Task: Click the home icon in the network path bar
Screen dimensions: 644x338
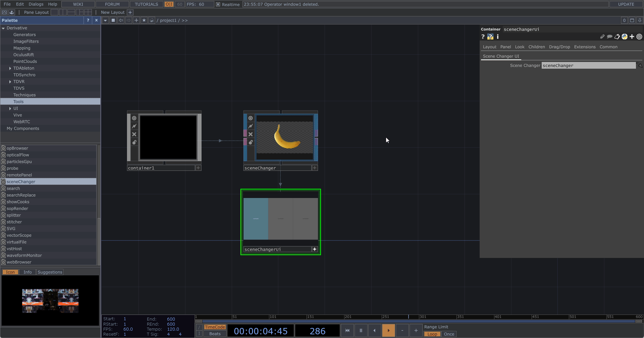Action: (152, 20)
